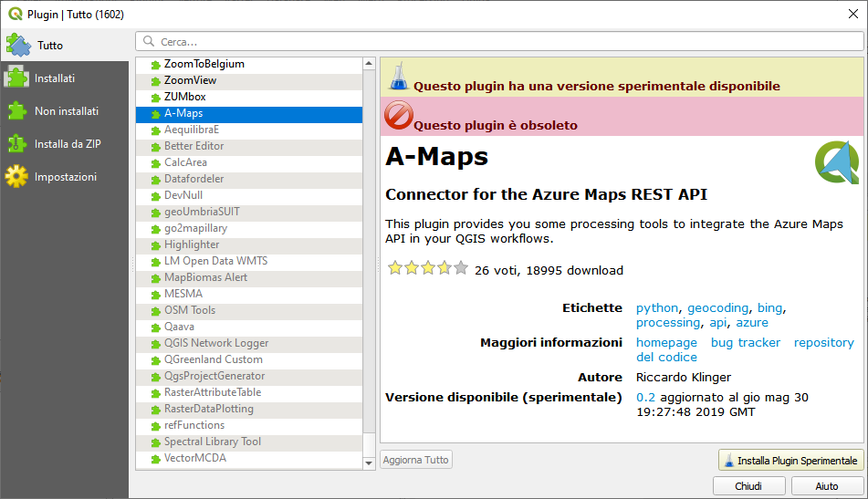Open the azure tag link
The height and width of the screenshot is (499, 868).
tap(752, 323)
